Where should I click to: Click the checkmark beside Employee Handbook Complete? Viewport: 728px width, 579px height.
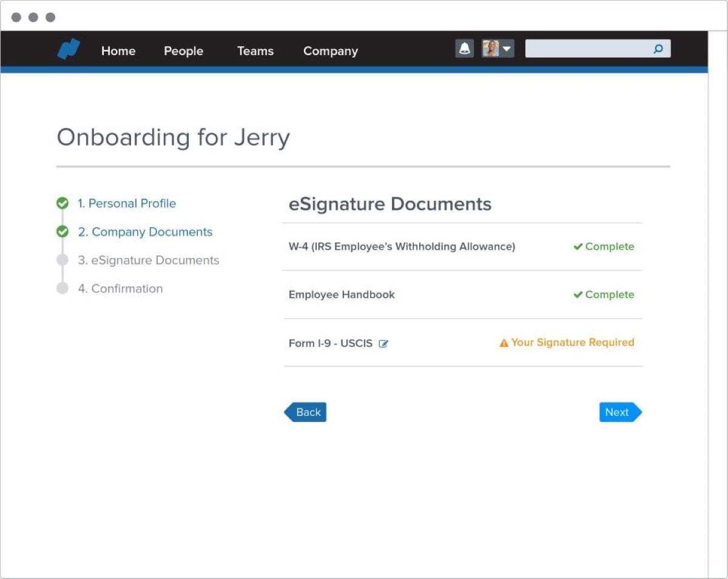pos(578,295)
